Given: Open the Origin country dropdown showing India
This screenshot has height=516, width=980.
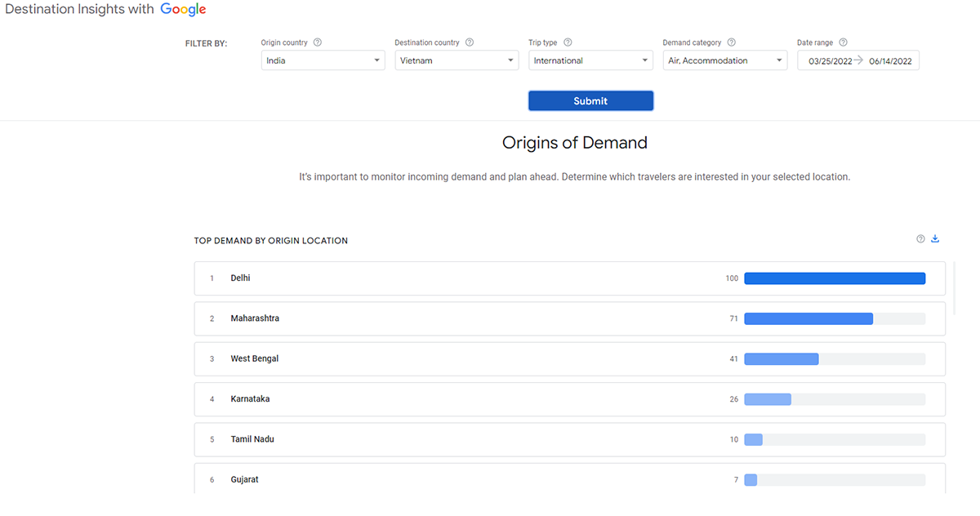Looking at the screenshot, I should coord(323,60).
